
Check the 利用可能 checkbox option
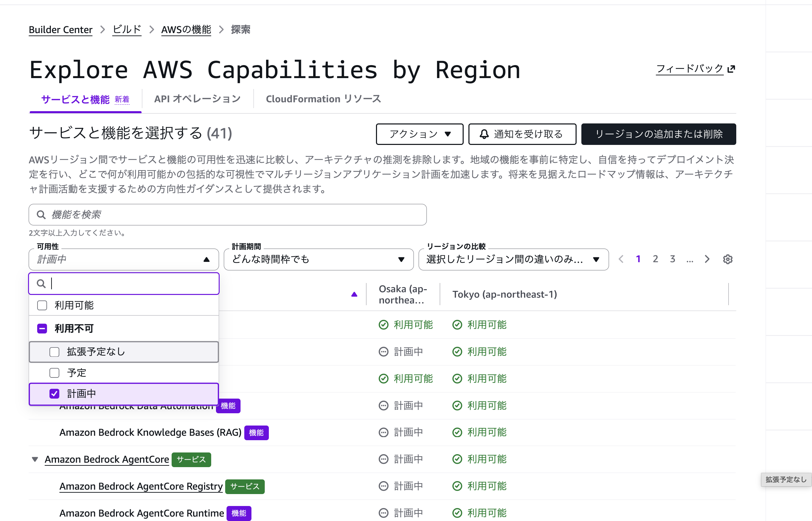coord(42,305)
